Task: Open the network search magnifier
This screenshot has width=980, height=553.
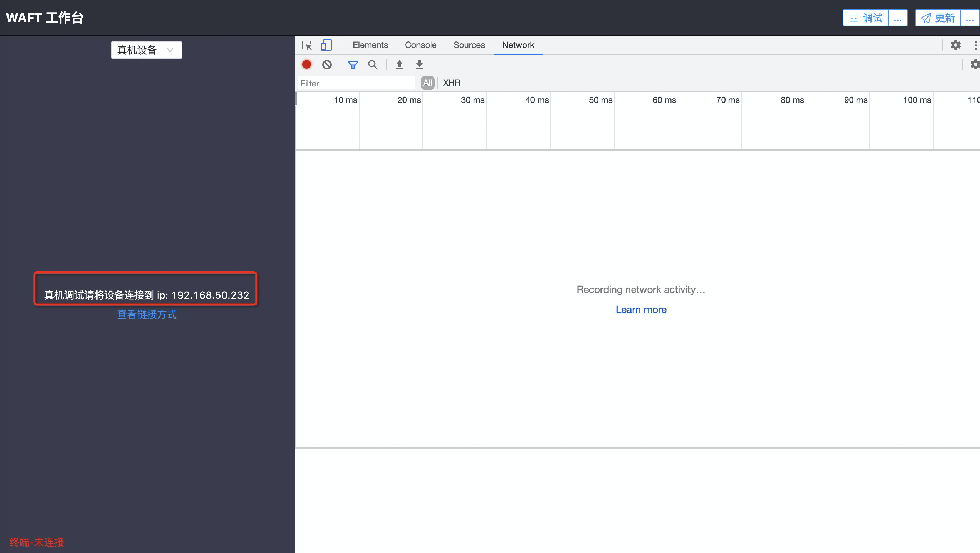Action: point(373,65)
